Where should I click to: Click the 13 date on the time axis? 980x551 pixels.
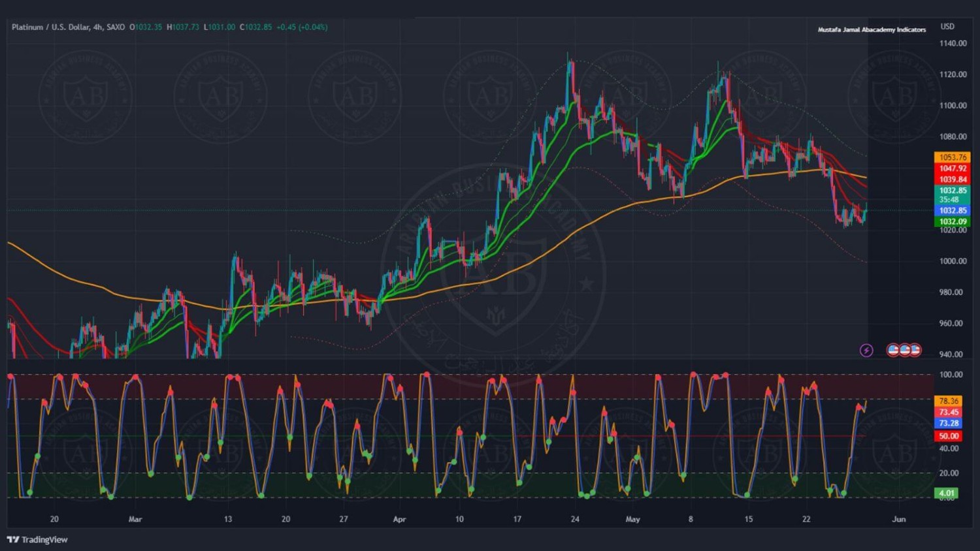227,520
